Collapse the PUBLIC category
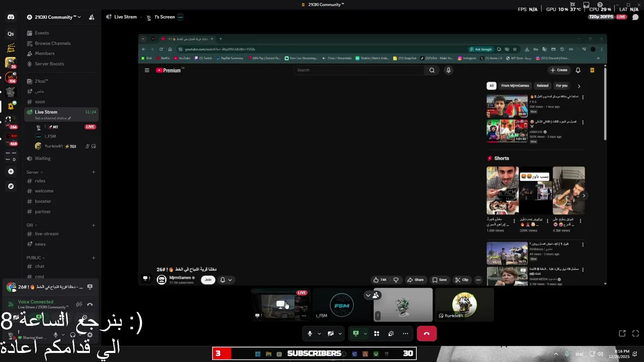This screenshot has width=644, height=362. click(35, 258)
